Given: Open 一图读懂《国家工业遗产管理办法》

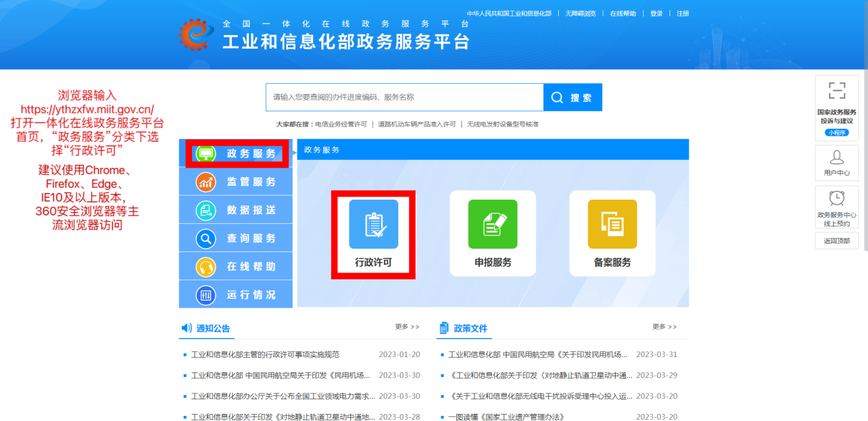Looking at the screenshot, I should 506,417.
